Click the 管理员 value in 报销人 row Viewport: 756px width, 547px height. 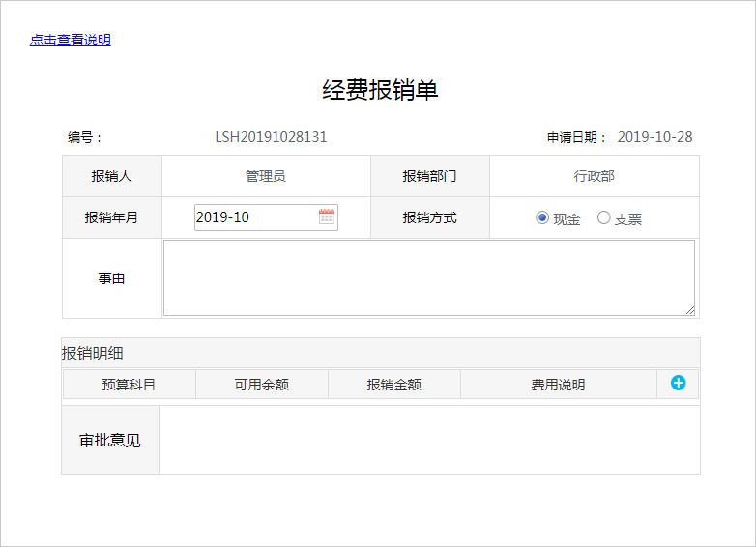(266, 176)
